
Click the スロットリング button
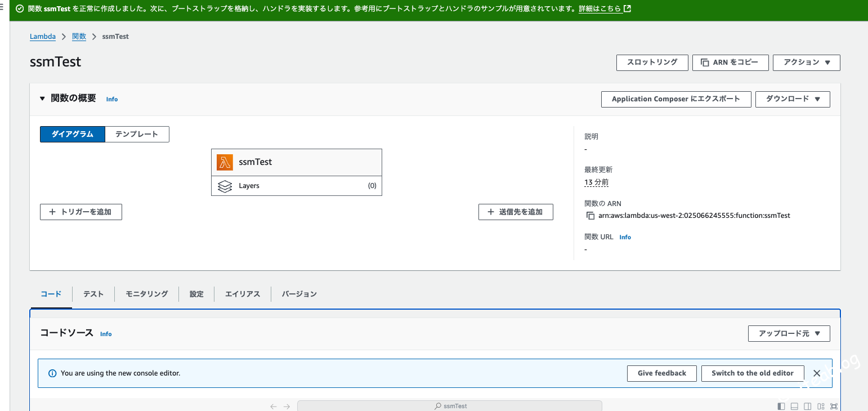(652, 62)
